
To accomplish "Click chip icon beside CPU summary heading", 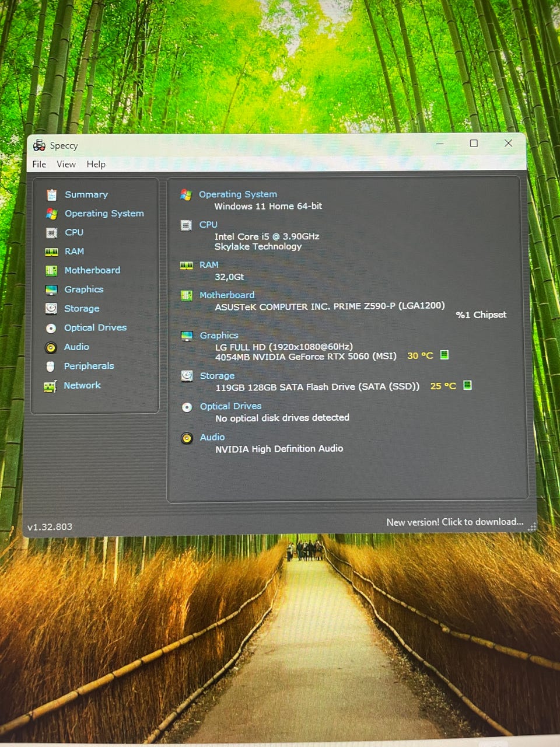I will [x=186, y=225].
